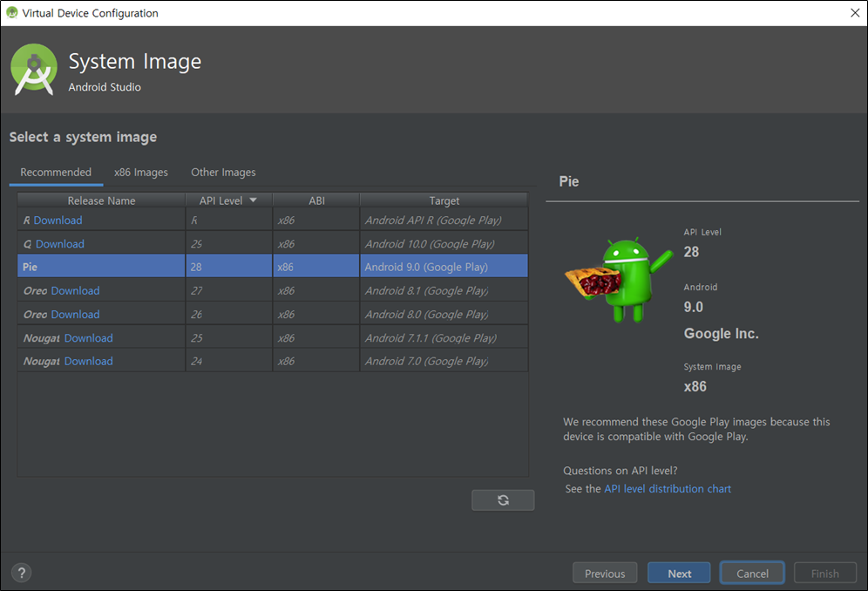Download the Q system image
The height and width of the screenshot is (591, 868).
click(x=60, y=244)
